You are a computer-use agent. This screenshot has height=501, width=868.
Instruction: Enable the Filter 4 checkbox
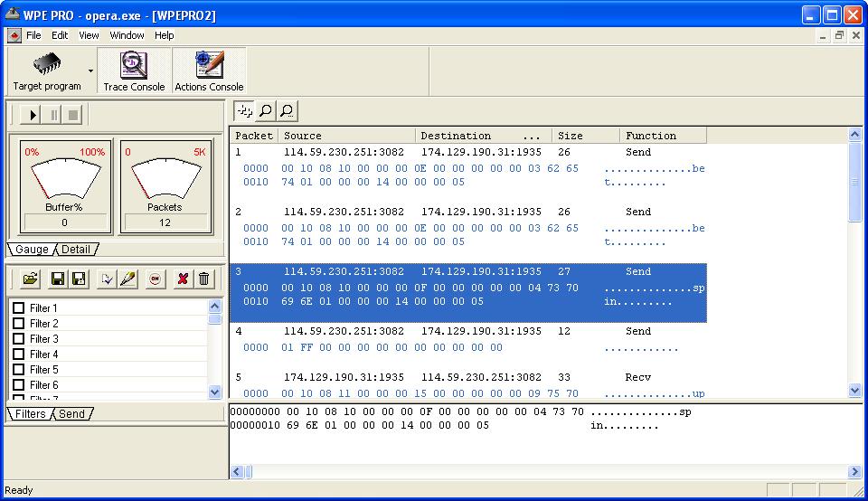[x=18, y=354]
